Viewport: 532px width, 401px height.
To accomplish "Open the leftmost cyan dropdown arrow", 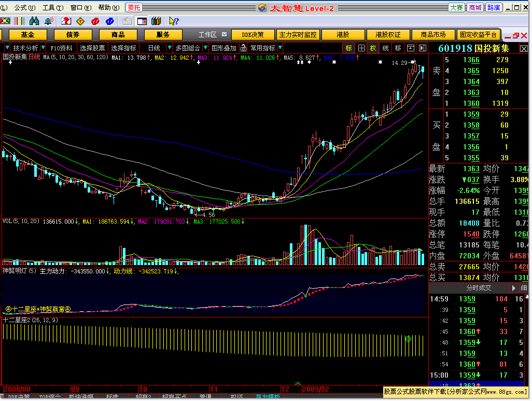I will pyautogui.click(x=7, y=48).
